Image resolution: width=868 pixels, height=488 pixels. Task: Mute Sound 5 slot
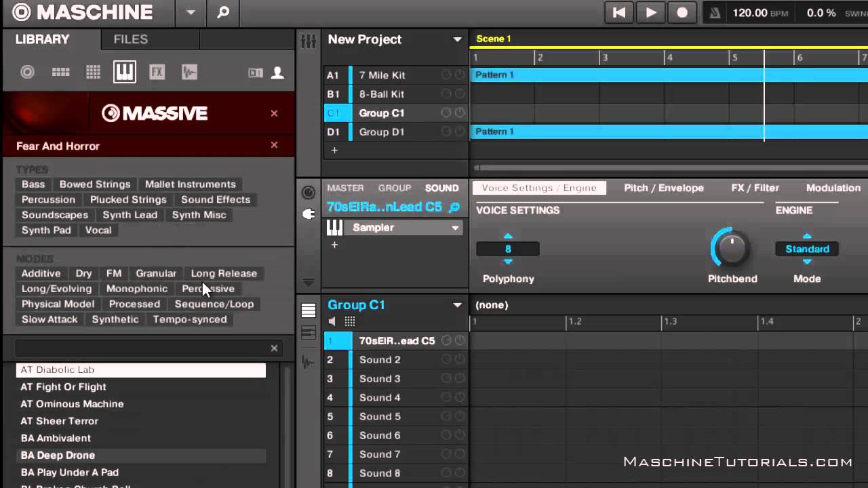click(446, 417)
